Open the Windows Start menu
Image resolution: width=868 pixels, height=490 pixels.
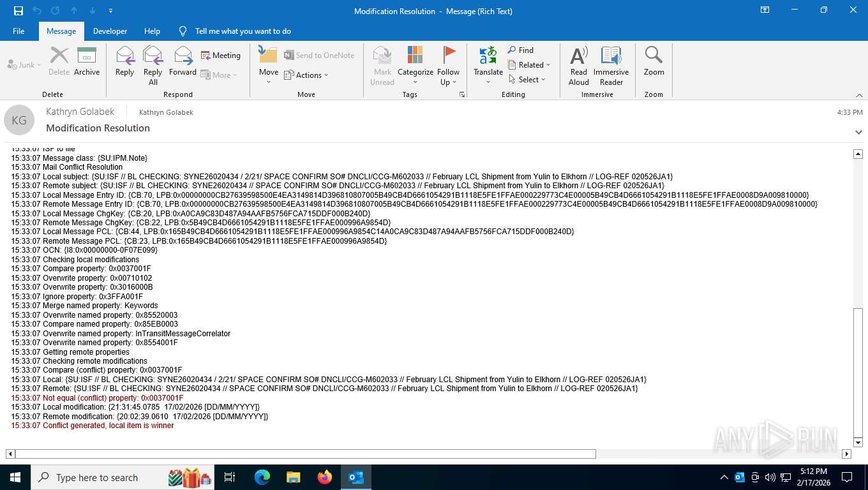tap(15, 477)
